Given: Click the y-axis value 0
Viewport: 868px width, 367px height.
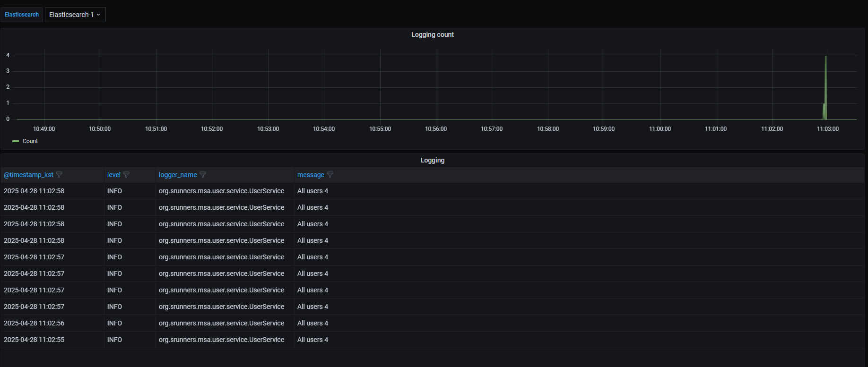Looking at the screenshot, I should (x=8, y=119).
